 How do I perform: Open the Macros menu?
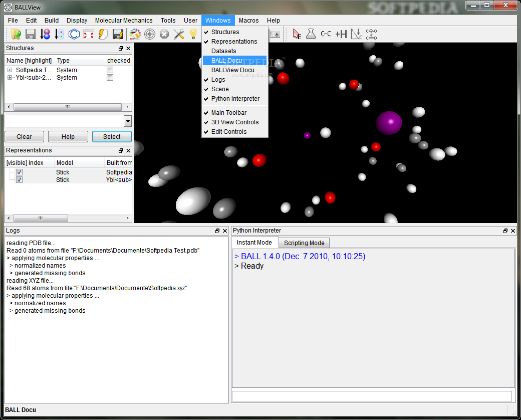click(248, 20)
